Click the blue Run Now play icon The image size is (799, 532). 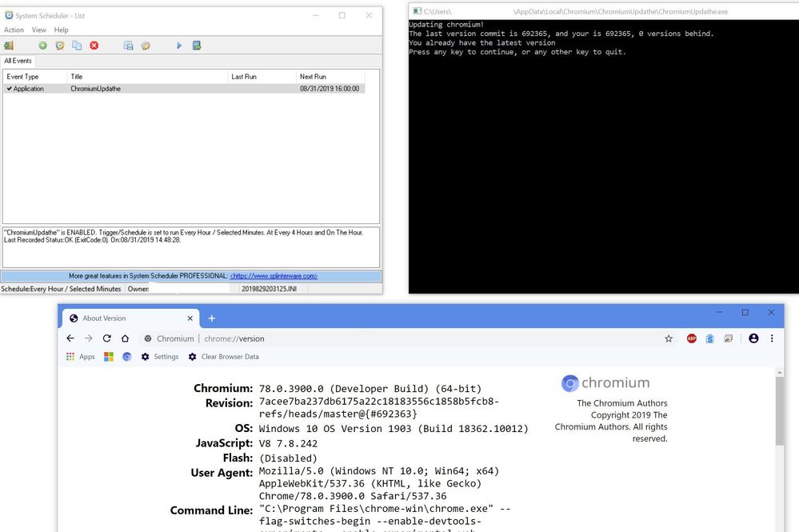179,46
